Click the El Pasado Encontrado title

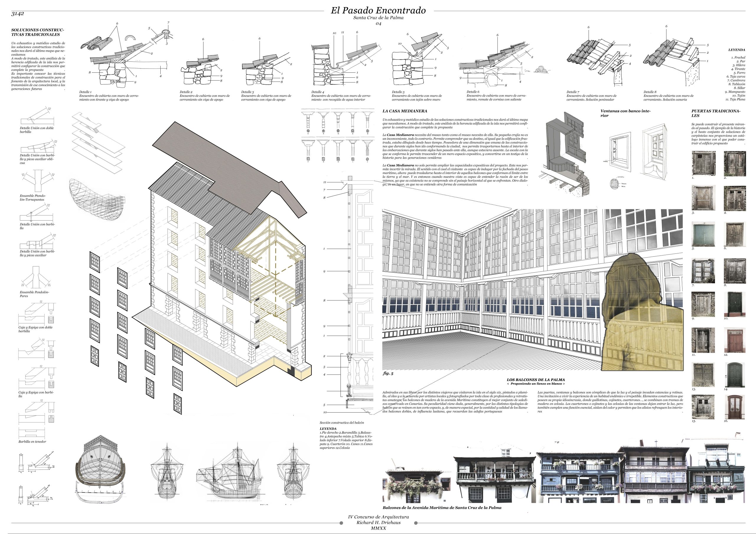click(378, 11)
